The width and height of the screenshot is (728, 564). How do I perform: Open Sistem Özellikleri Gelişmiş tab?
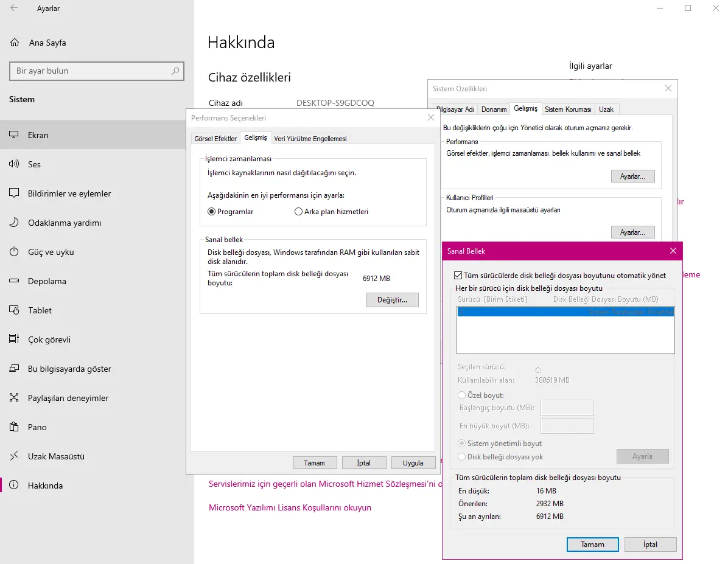pos(525,108)
